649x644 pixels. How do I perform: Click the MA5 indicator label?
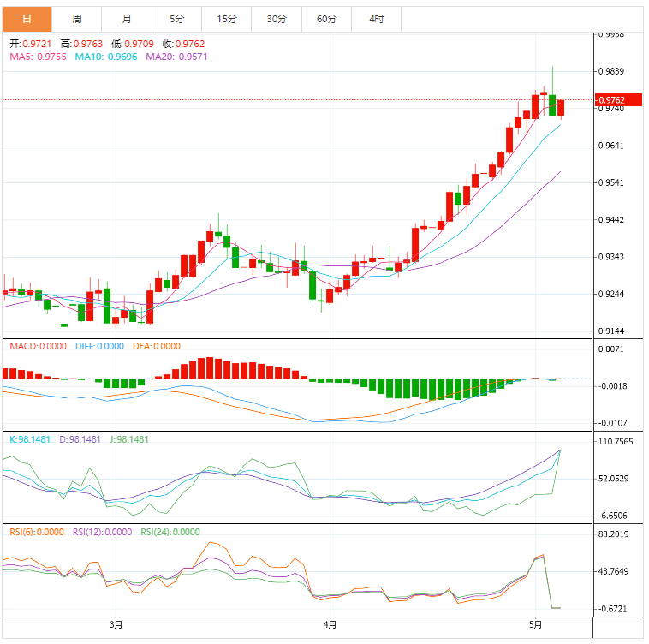coord(37,57)
